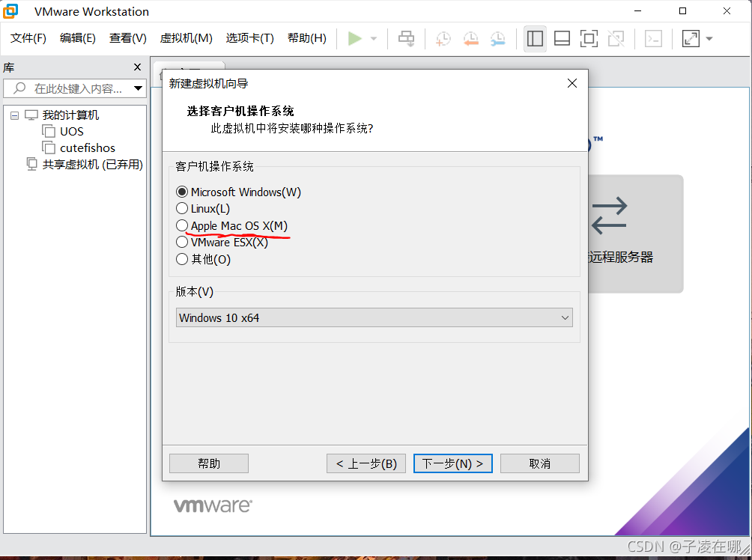Toggle library sidebar view icon
The image size is (752, 560).
click(x=535, y=38)
